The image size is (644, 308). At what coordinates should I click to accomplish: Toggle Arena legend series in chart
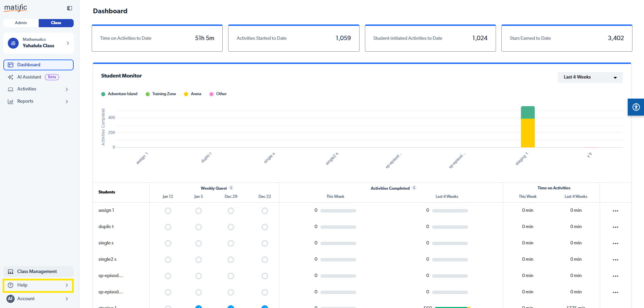click(x=192, y=94)
